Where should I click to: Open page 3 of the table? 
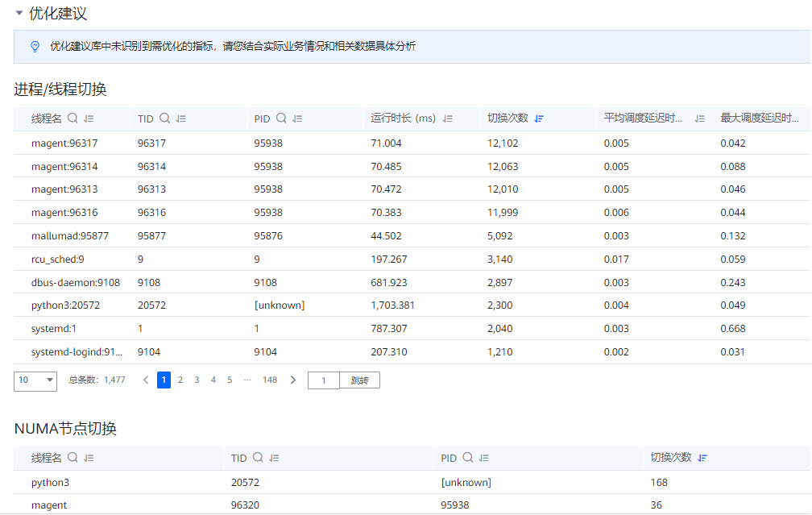pos(197,380)
